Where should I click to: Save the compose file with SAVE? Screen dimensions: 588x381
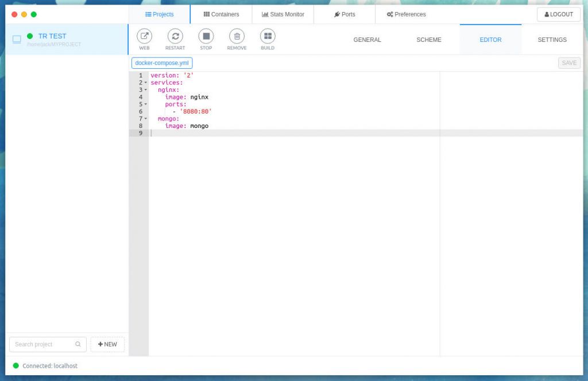(x=568, y=63)
